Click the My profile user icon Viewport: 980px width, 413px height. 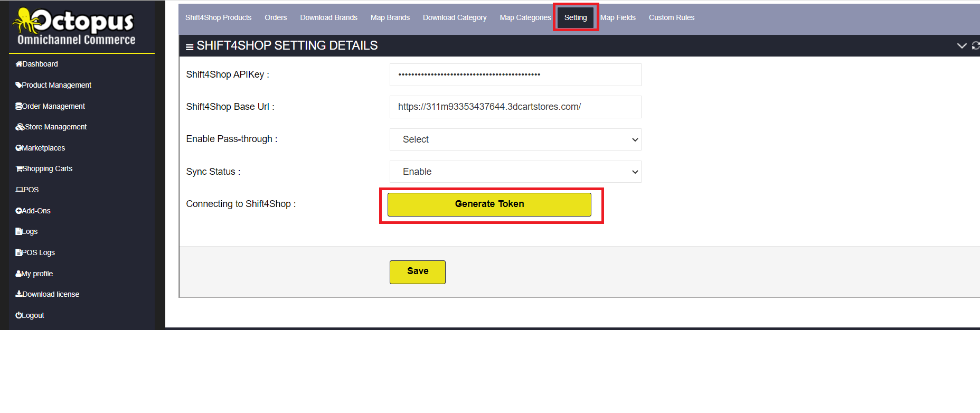(x=18, y=274)
